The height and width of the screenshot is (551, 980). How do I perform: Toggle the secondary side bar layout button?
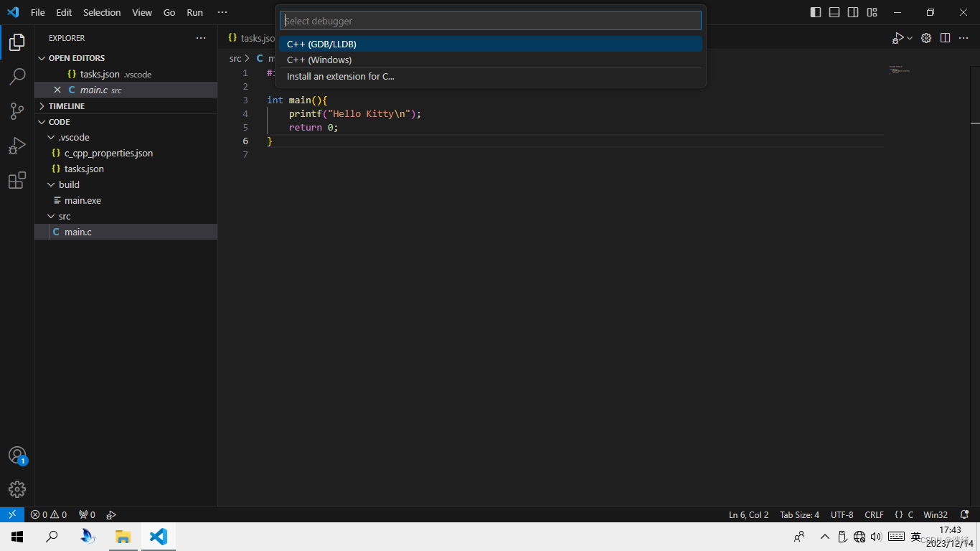853,12
